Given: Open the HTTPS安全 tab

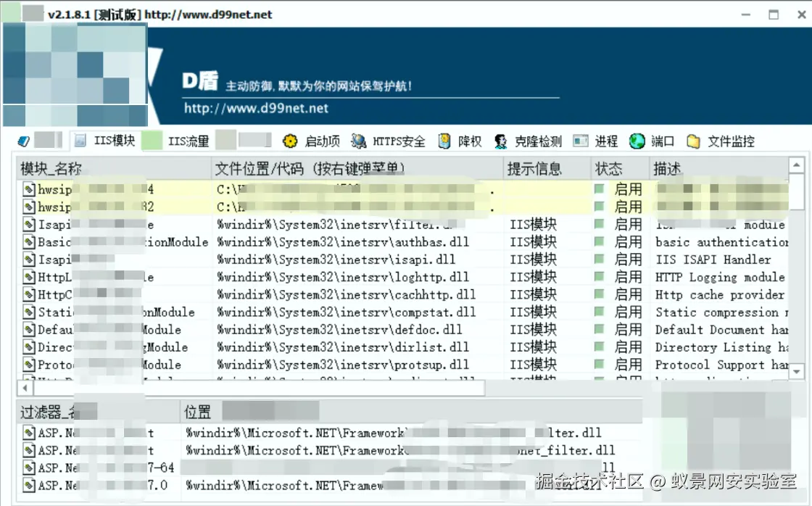Looking at the screenshot, I should click(389, 141).
